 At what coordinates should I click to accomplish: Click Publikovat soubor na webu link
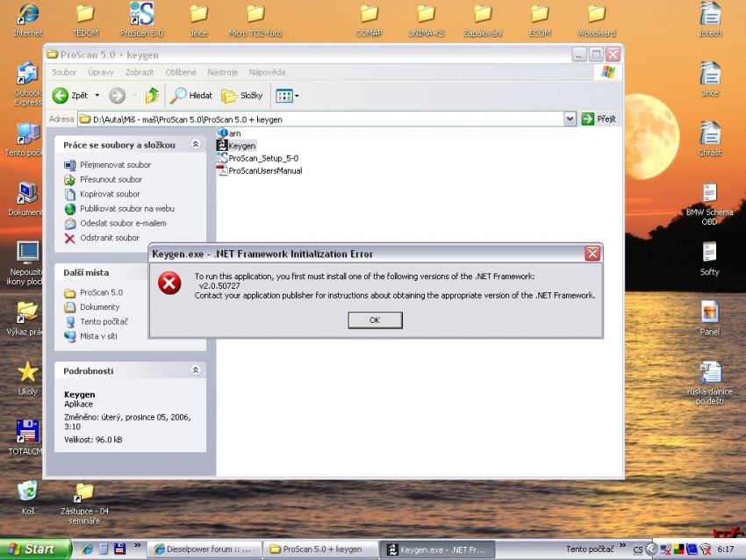119,208
